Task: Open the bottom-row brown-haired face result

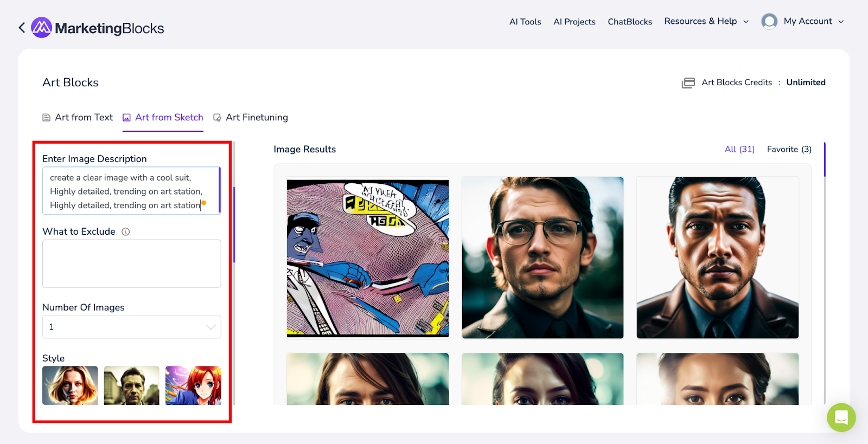Action: click(368, 379)
